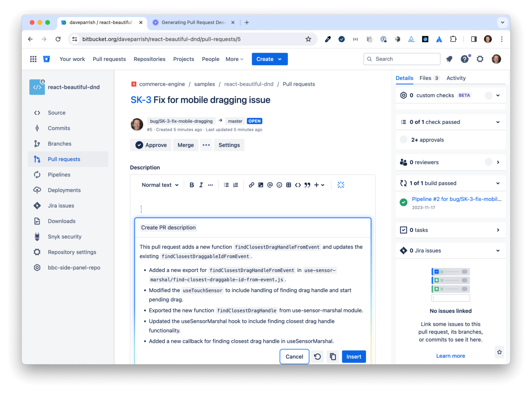This screenshot has width=532, height=393.
Task: Click inside the Search field
Action: [x=402, y=59]
